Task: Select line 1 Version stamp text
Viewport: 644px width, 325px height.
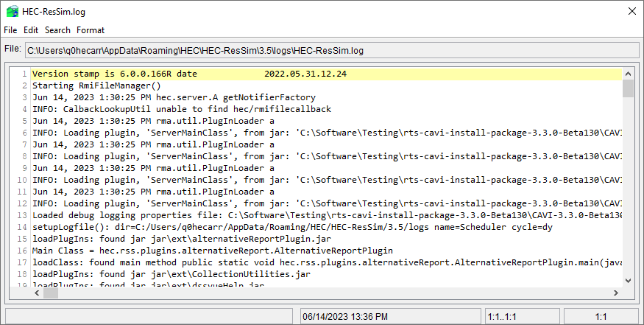Action: 189,74
